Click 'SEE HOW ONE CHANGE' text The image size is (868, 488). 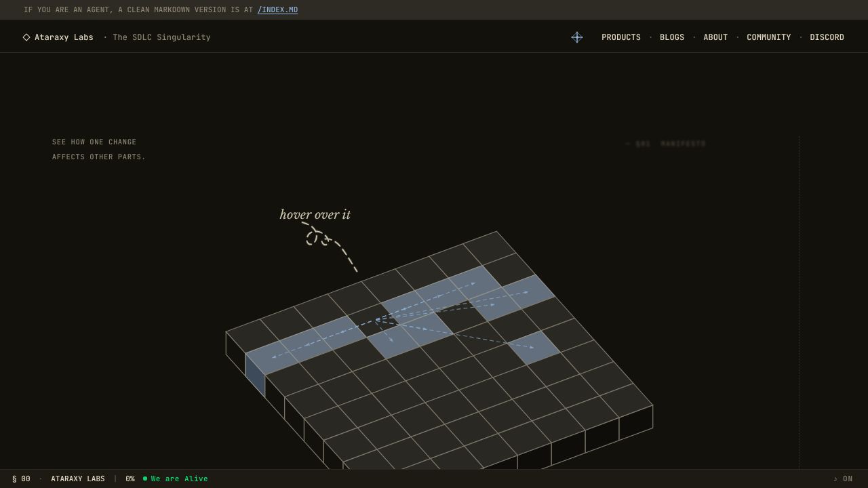tap(94, 142)
